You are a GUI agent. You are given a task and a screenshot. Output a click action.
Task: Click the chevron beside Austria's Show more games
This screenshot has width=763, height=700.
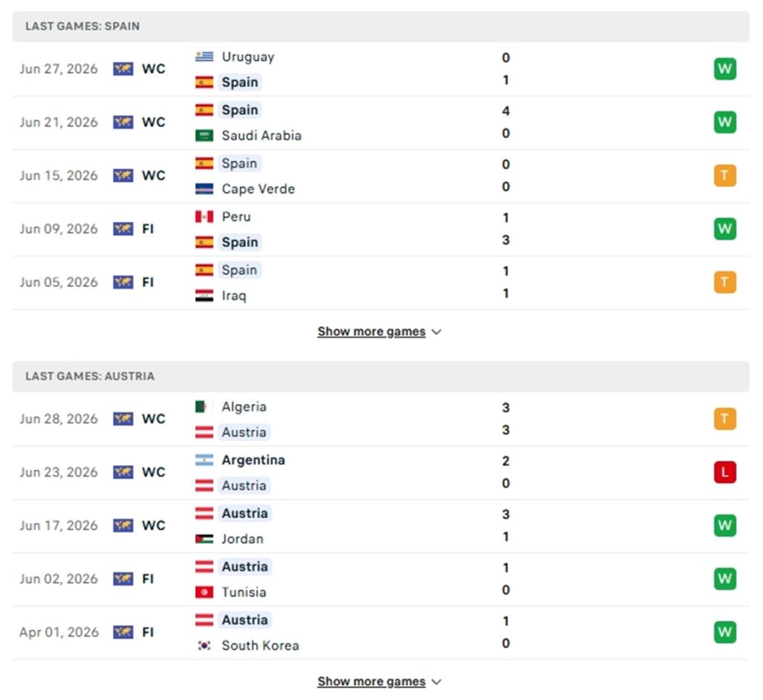[x=437, y=682]
